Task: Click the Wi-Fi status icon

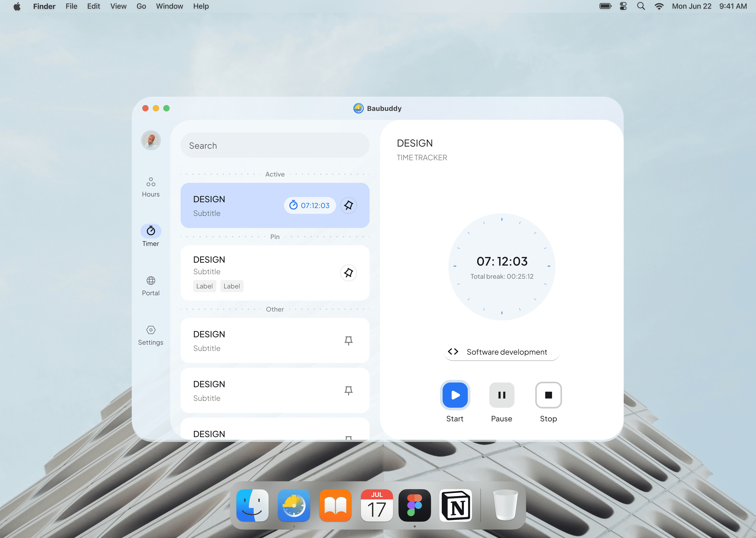Action: click(x=659, y=6)
